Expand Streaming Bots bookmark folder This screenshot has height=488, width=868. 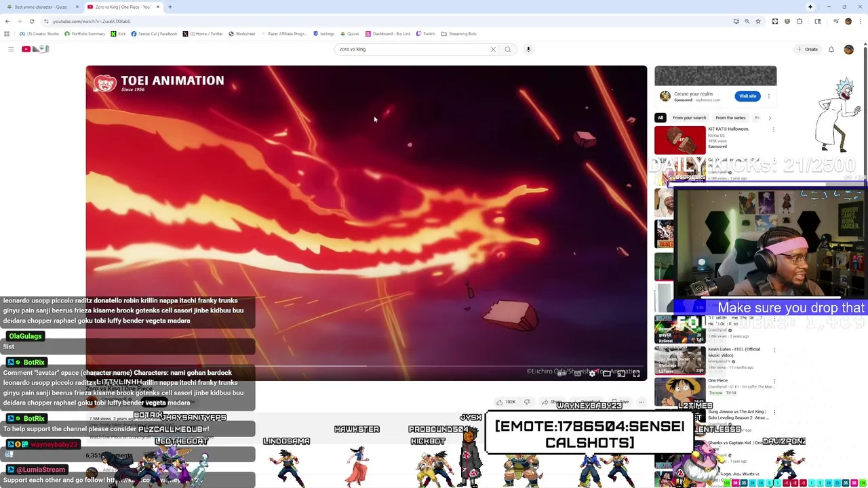pyautogui.click(x=458, y=34)
